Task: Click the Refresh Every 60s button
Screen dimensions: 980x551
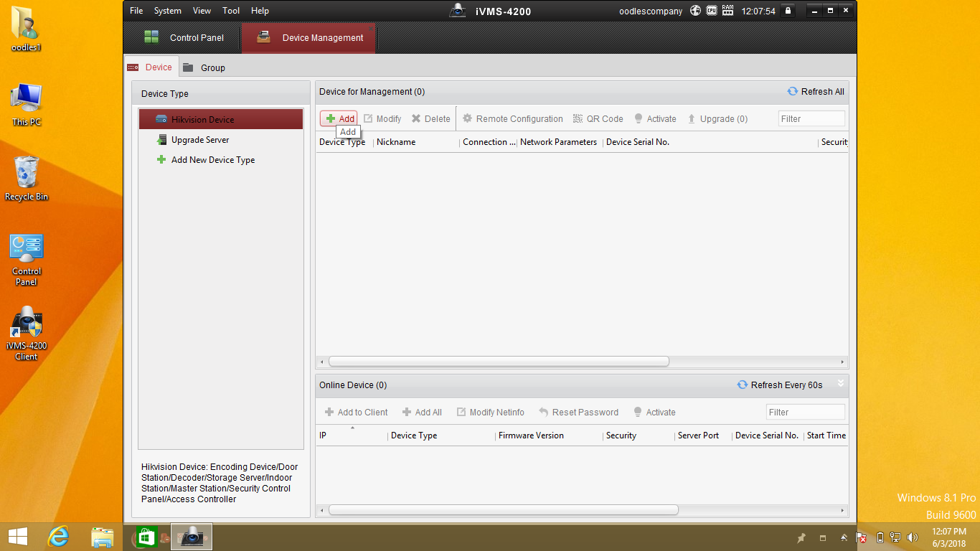Action: (780, 385)
